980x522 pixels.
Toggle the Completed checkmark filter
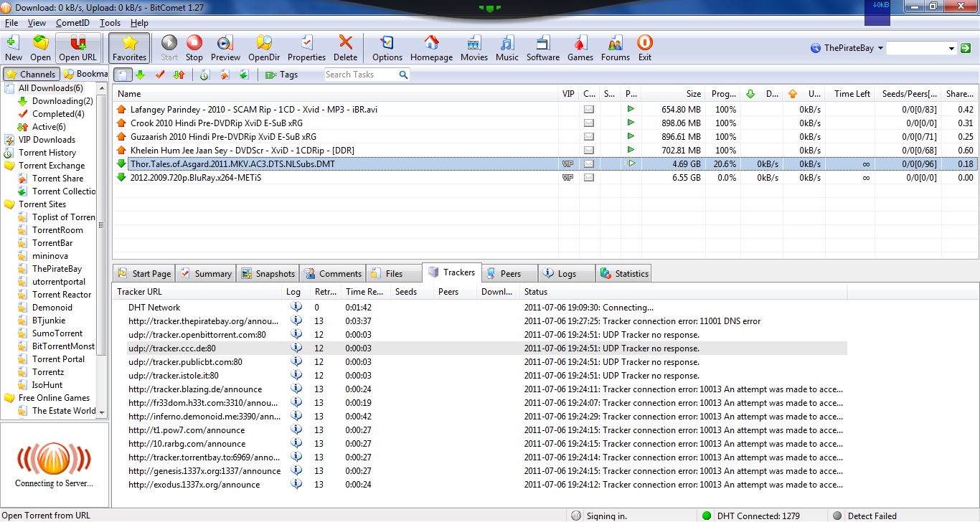click(159, 74)
